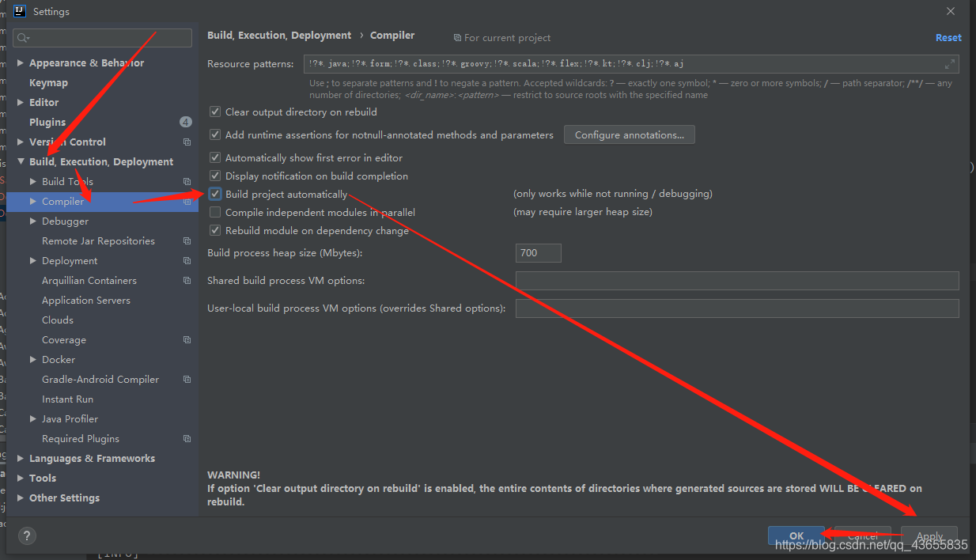The width and height of the screenshot is (976, 560).
Task: Expand the Other Settings section arrow
Action: click(21, 498)
